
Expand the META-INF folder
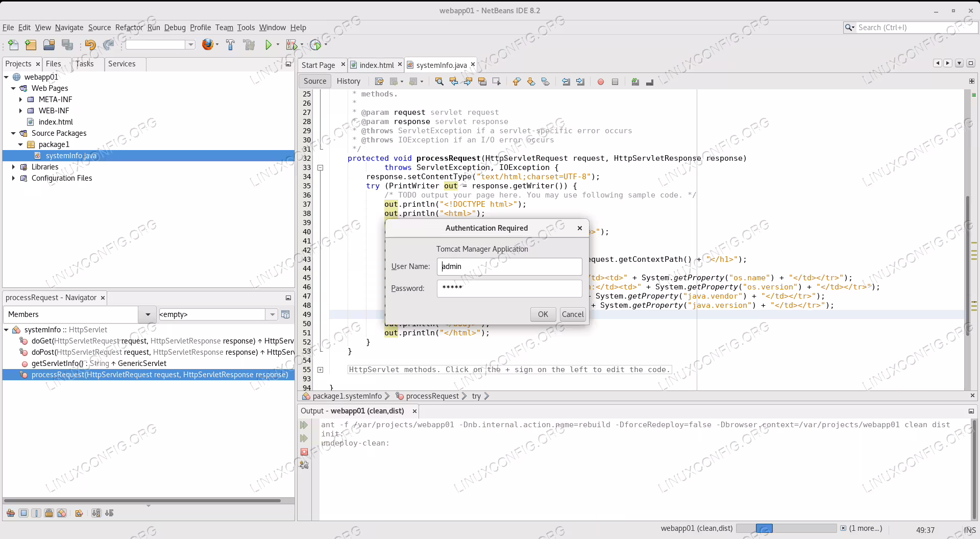(x=20, y=100)
